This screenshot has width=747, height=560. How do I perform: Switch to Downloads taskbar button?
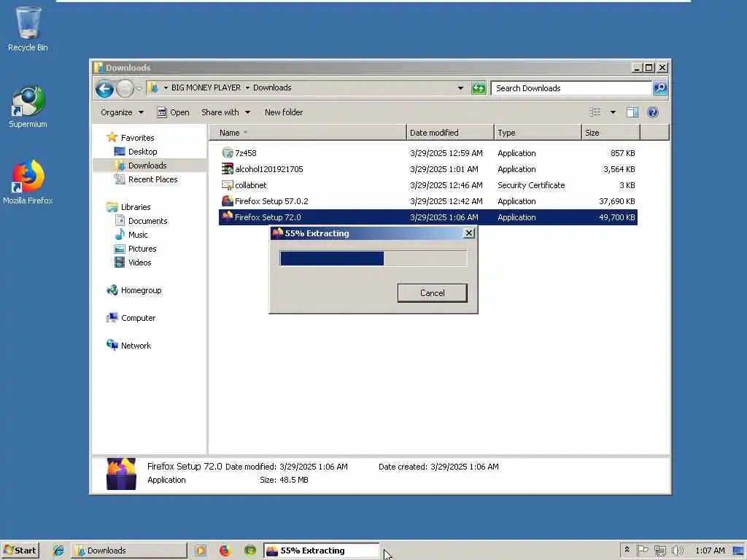point(129,551)
